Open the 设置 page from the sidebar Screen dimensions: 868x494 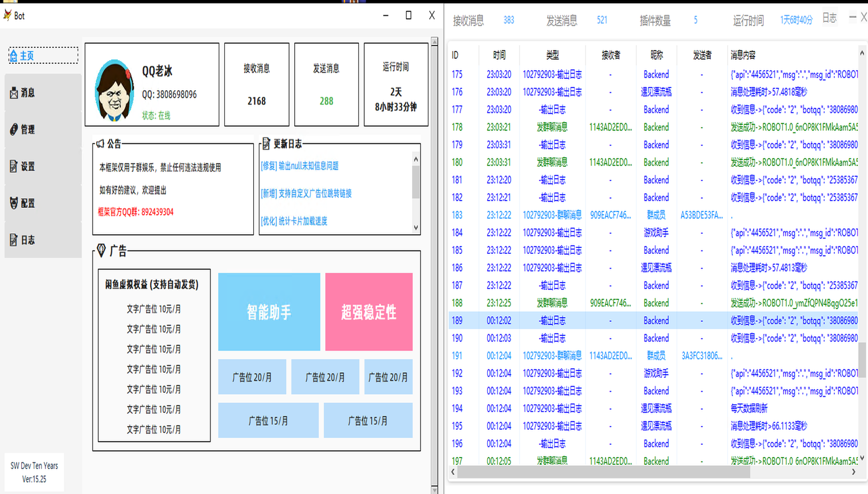[13, 166]
